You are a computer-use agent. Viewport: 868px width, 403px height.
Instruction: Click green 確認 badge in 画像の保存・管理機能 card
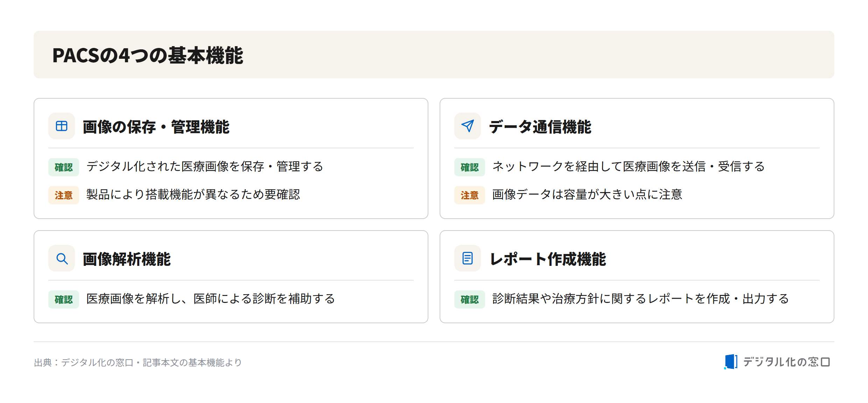tap(64, 167)
